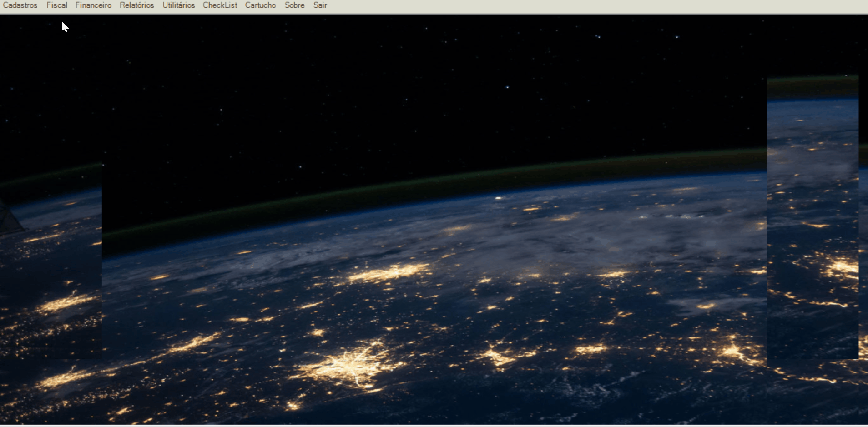
Task: Open the Fiscal menu
Action: [x=57, y=5]
